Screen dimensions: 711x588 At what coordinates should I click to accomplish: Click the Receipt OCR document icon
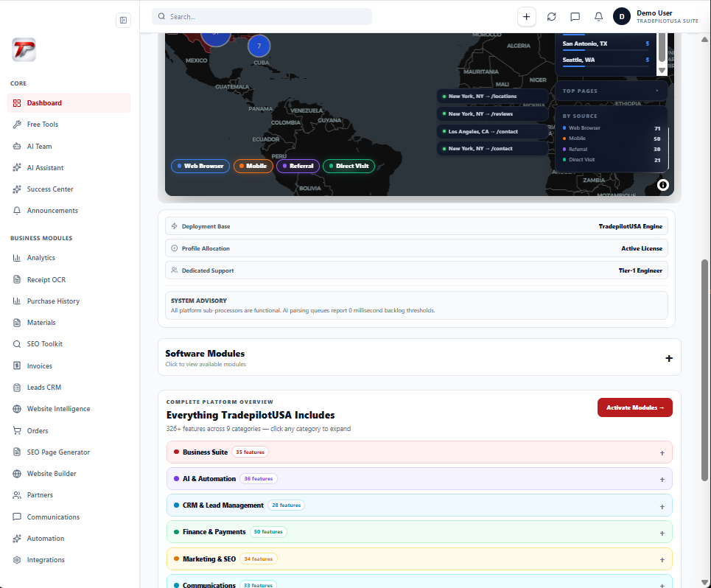click(17, 280)
